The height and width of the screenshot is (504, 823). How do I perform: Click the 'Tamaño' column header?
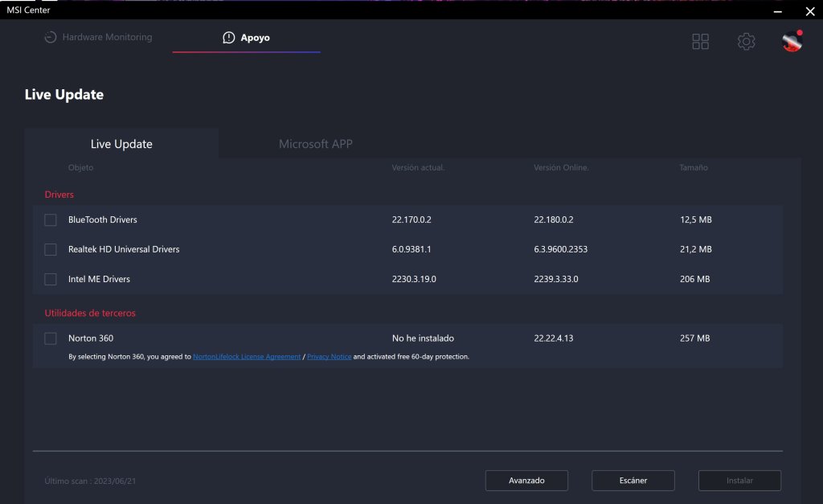coord(694,167)
